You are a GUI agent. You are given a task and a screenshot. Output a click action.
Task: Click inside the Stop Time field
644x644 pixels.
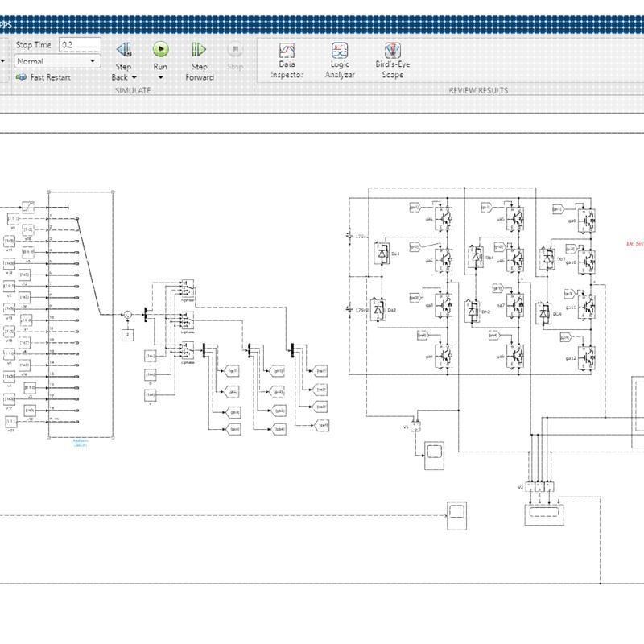coord(79,45)
